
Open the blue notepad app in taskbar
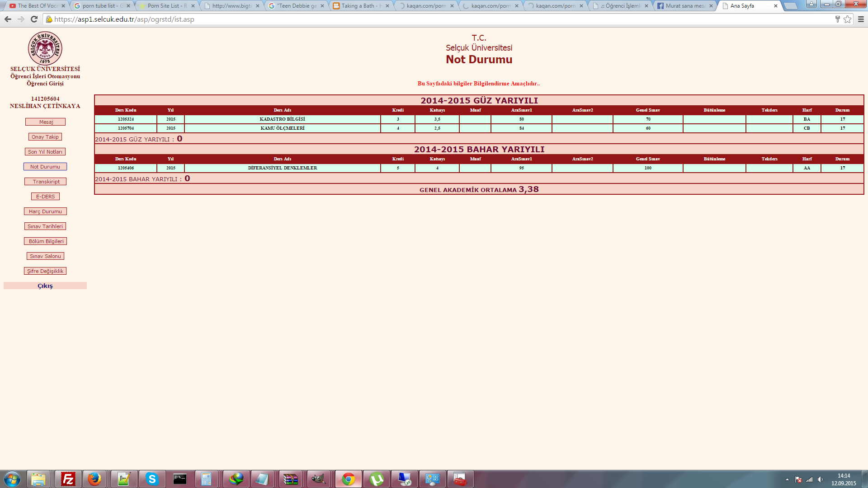coord(263,479)
